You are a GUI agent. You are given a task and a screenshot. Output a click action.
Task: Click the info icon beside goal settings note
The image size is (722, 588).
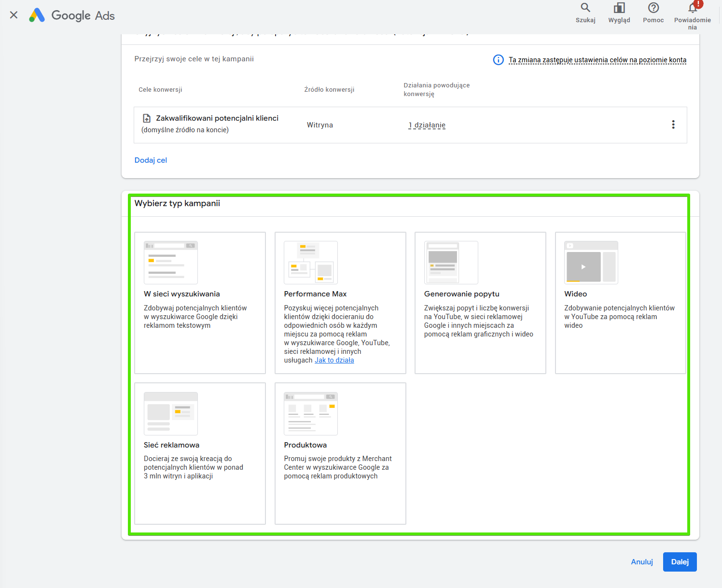[x=498, y=60]
